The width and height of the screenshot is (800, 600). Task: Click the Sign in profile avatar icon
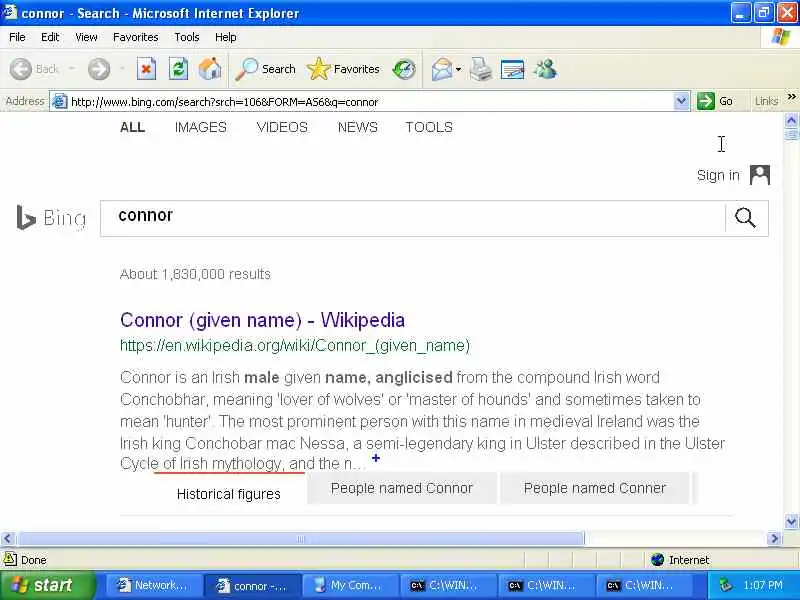click(x=760, y=175)
